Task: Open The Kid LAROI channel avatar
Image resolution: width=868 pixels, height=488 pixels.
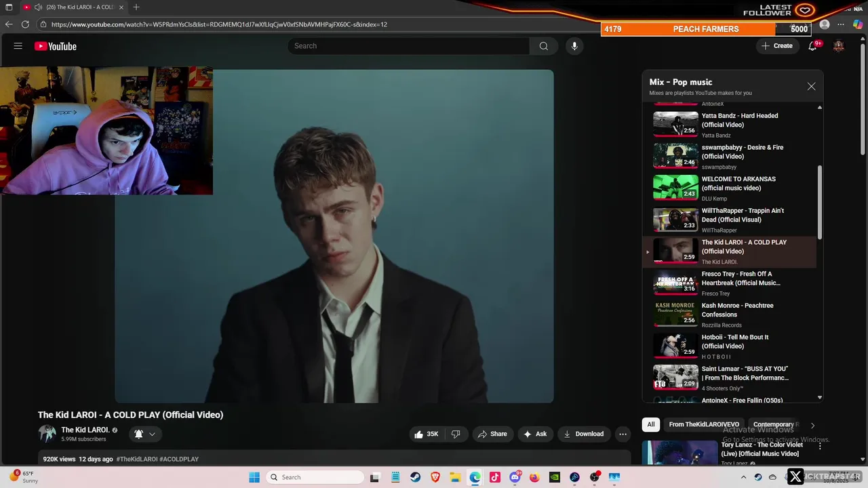Action: tap(47, 434)
